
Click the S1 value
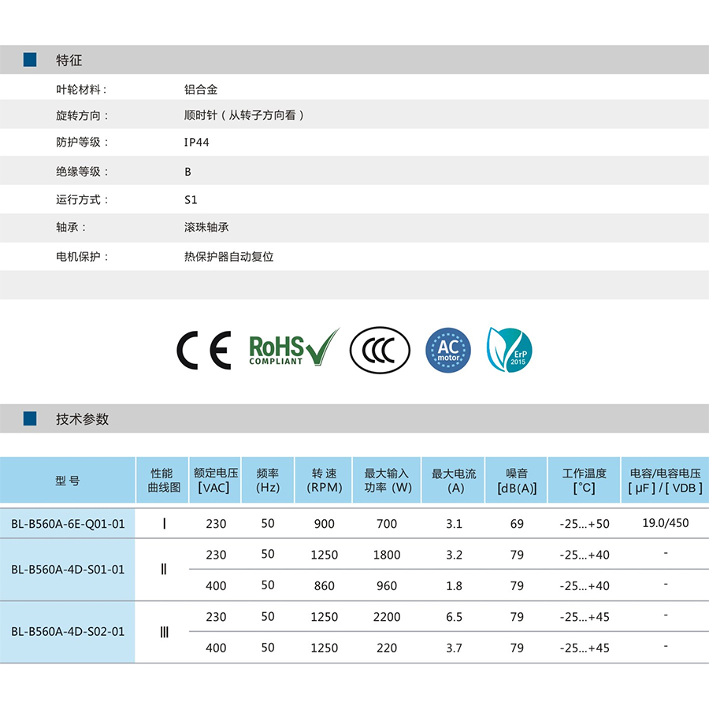pos(191,200)
